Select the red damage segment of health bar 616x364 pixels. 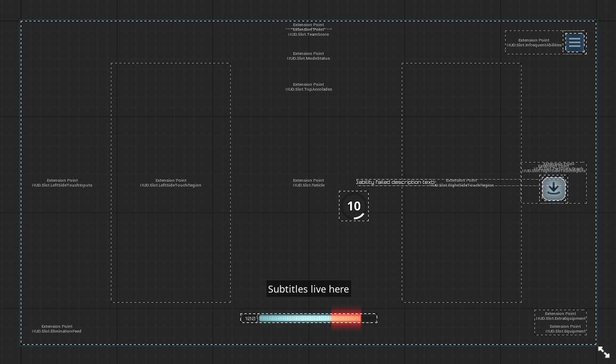(346, 318)
